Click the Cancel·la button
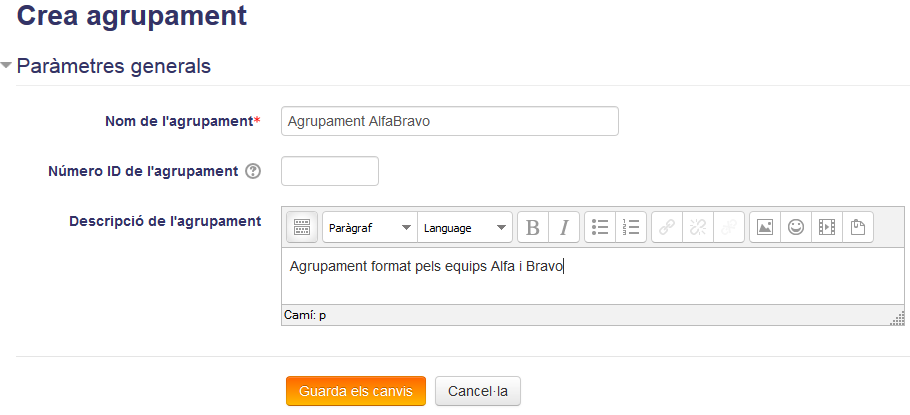Image resolution: width=910 pixels, height=415 pixels. 478,391
